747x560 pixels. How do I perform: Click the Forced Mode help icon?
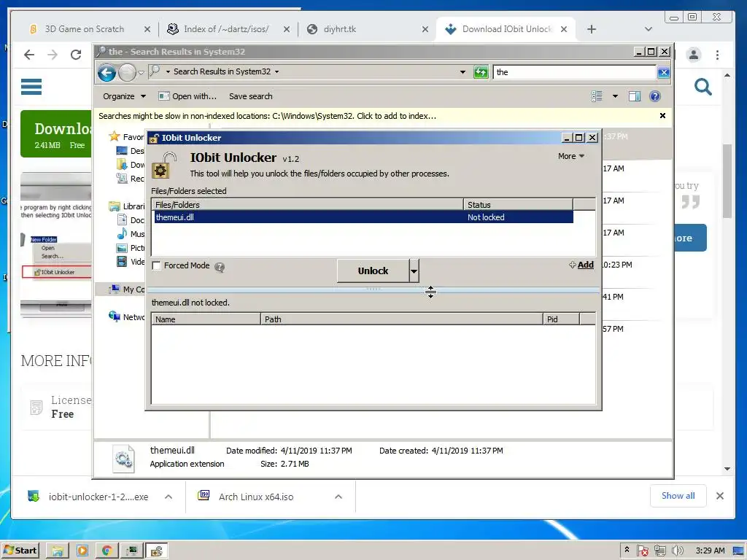219,267
